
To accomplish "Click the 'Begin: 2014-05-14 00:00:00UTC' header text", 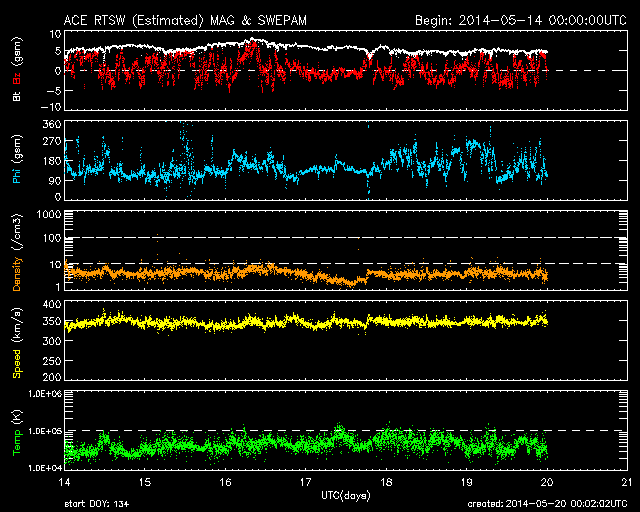I will pos(521,20).
